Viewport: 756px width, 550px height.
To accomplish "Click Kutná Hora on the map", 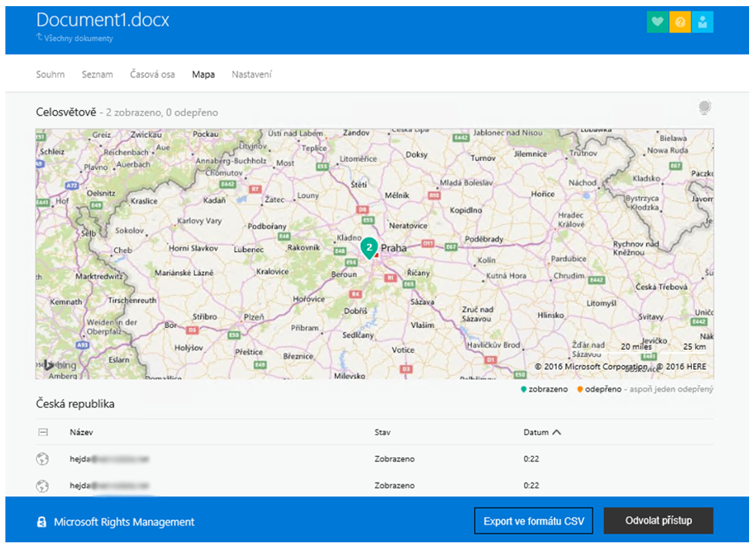I will pos(506,276).
